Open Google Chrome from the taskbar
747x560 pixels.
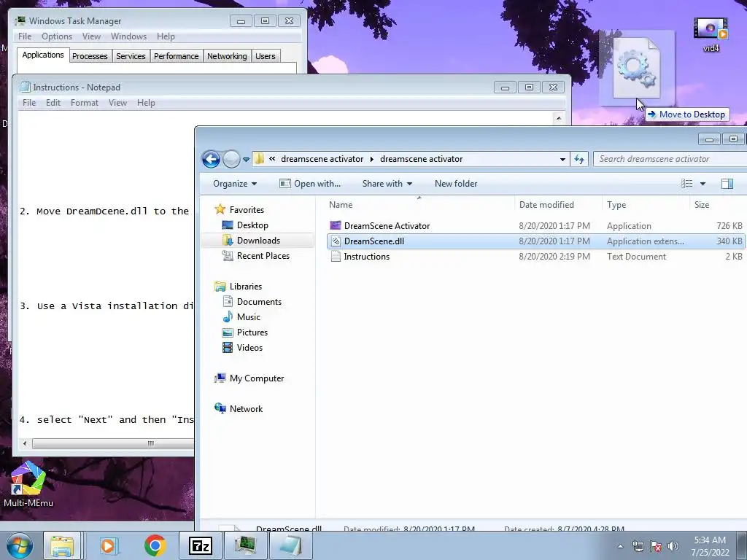155,545
